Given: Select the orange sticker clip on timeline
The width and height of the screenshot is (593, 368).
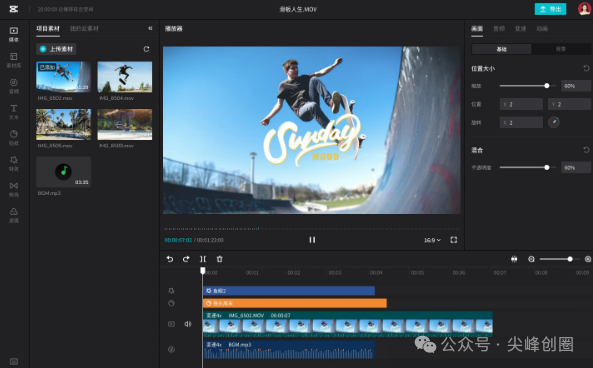Looking at the screenshot, I should coord(295,303).
